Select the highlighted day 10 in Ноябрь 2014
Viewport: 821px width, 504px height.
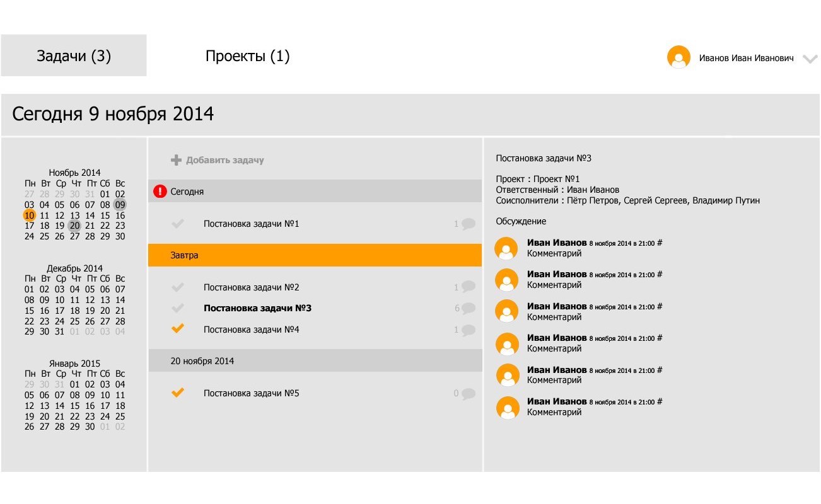tap(29, 215)
